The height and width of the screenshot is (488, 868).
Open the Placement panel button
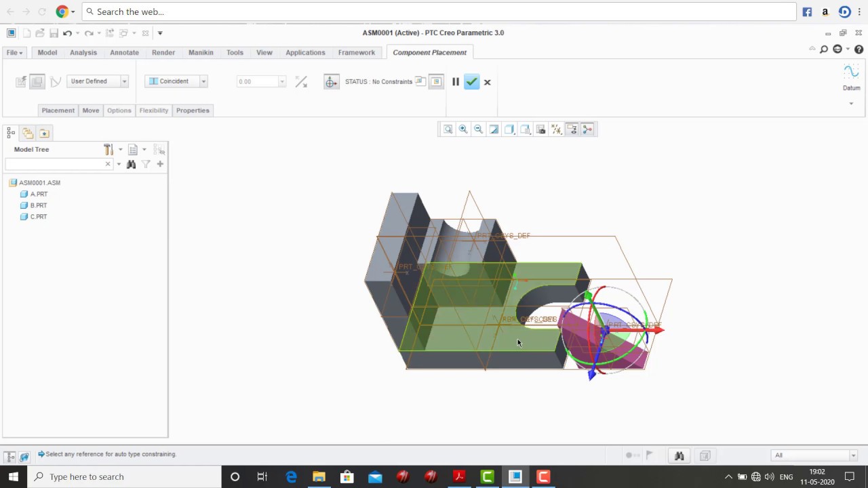[58, 110]
